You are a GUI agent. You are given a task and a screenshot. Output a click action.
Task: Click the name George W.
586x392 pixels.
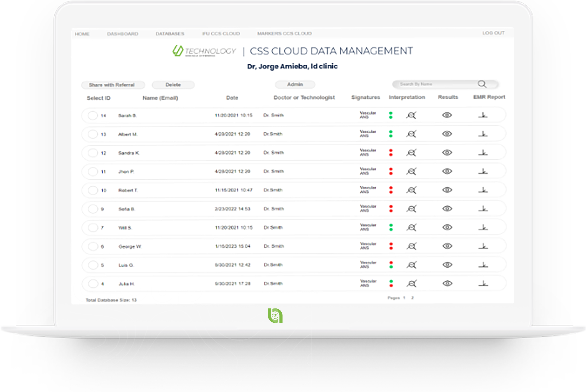pos(130,246)
